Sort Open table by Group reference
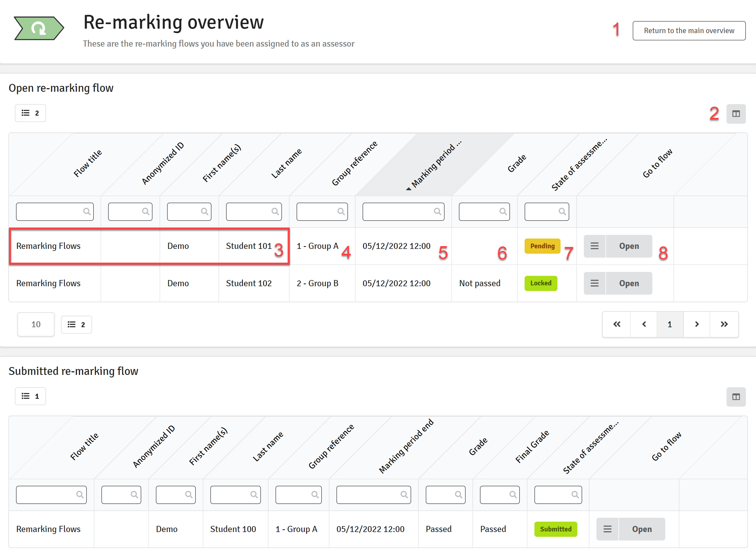 (354, 163)
